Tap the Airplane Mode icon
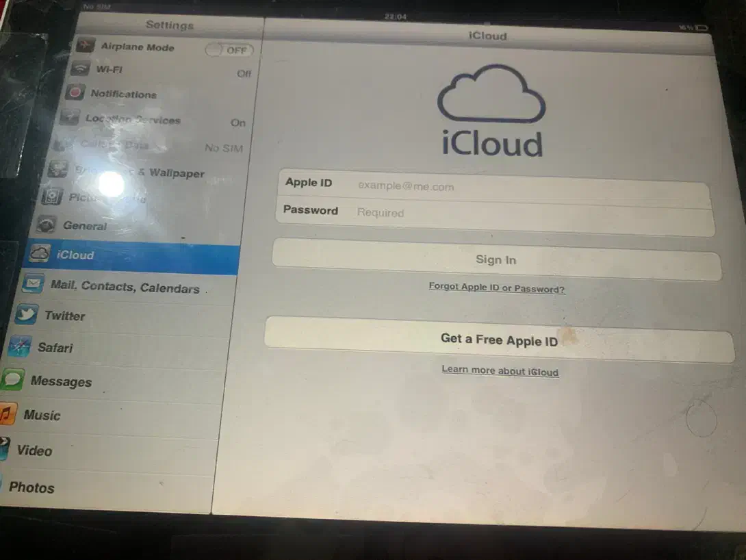Image resolution: width=746 pixels, height=560 pixels. [x=86, y=47]
